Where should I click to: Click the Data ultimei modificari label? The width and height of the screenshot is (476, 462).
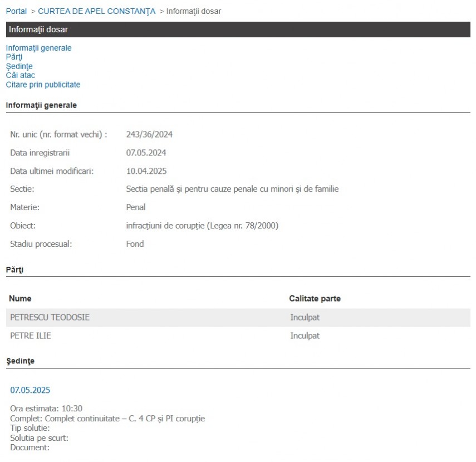tap(52, 171)
